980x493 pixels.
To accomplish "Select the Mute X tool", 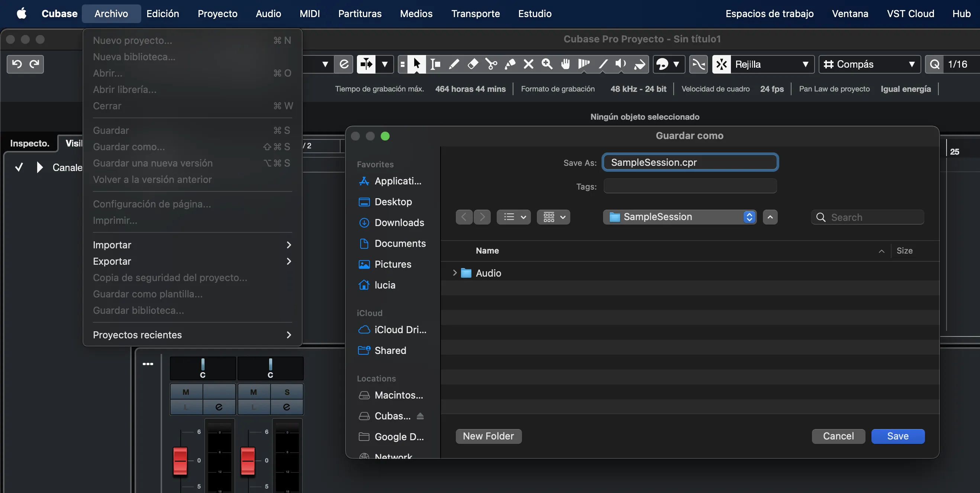I will (528, 64).
